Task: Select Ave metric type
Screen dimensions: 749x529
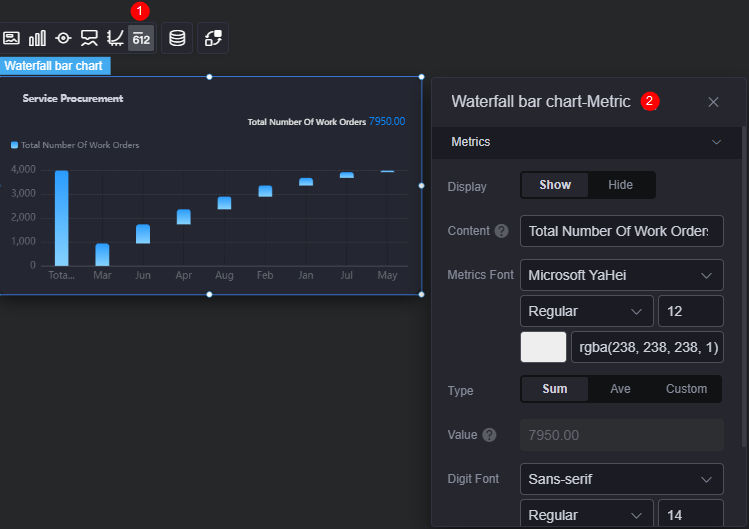Action: click(620, 389)
